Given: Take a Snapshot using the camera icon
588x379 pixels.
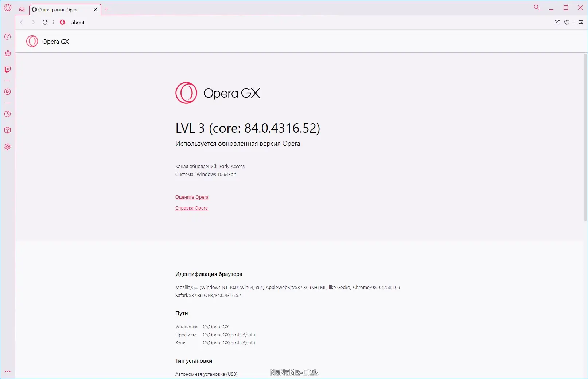Looking at the screenshot, I should tap(557, 22).
